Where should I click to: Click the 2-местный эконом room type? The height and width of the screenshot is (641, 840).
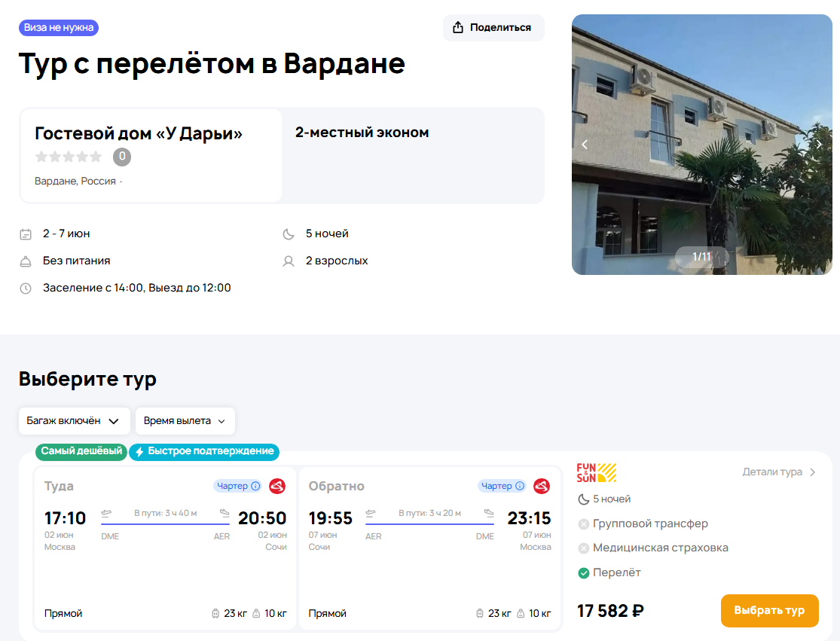coord(362,133)
